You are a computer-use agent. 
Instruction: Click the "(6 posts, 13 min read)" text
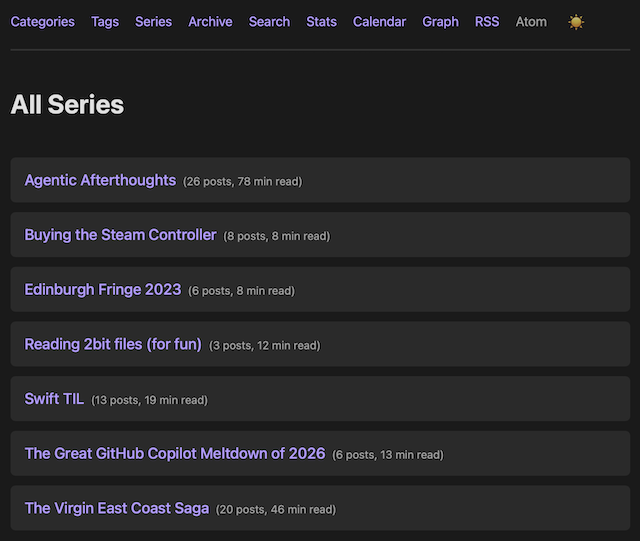(388, 455)
